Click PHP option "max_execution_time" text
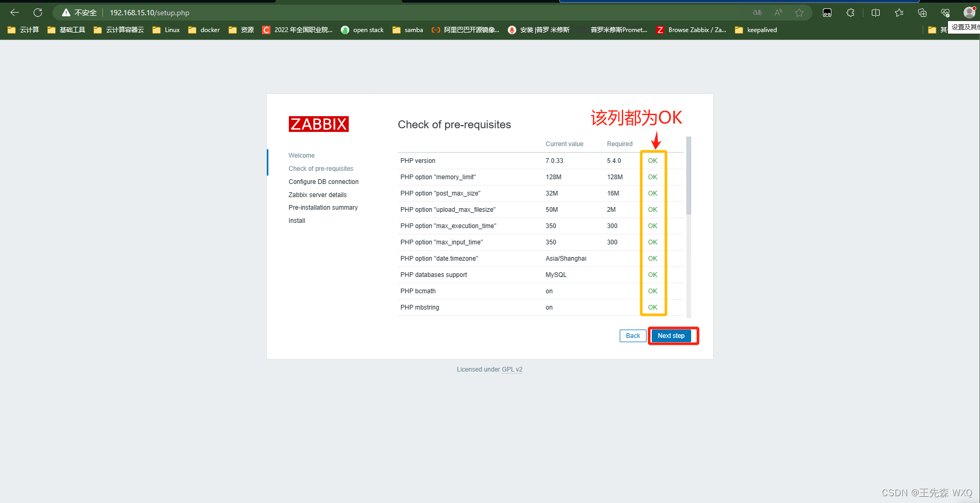980x503 pixels. coord(449,226)
